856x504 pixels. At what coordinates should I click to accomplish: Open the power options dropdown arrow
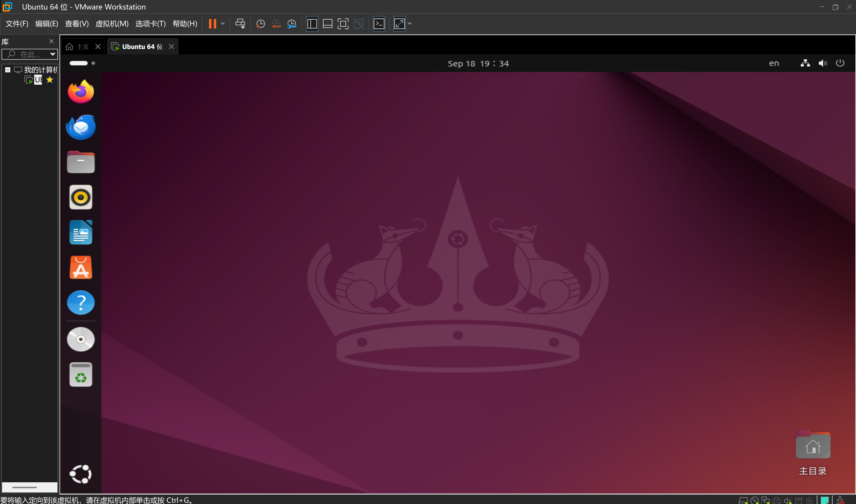(223, 24)
